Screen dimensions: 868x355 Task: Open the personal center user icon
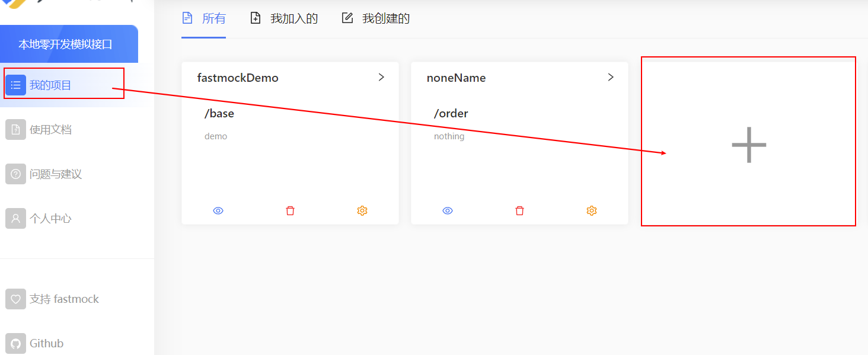[x=15, y=218]
